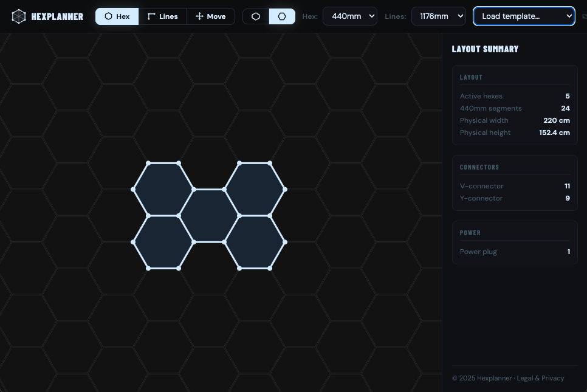587x392 pixels.
Task: Choose flat-top hexagon orientation
Action: pos(282,16)
